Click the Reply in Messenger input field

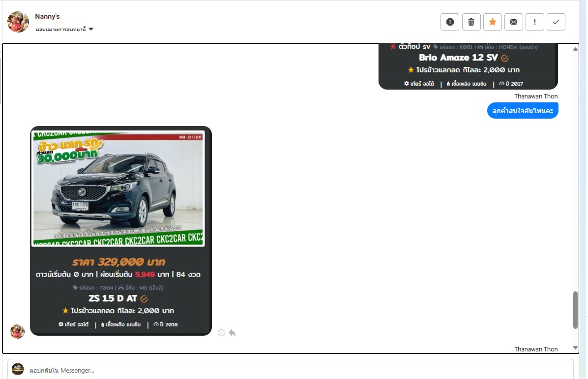[x=295, y=370]
